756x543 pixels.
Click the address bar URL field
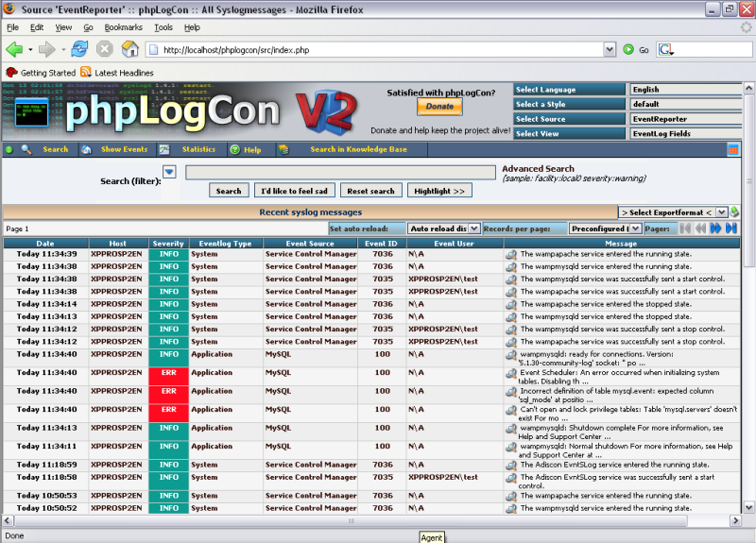[374, 50]
